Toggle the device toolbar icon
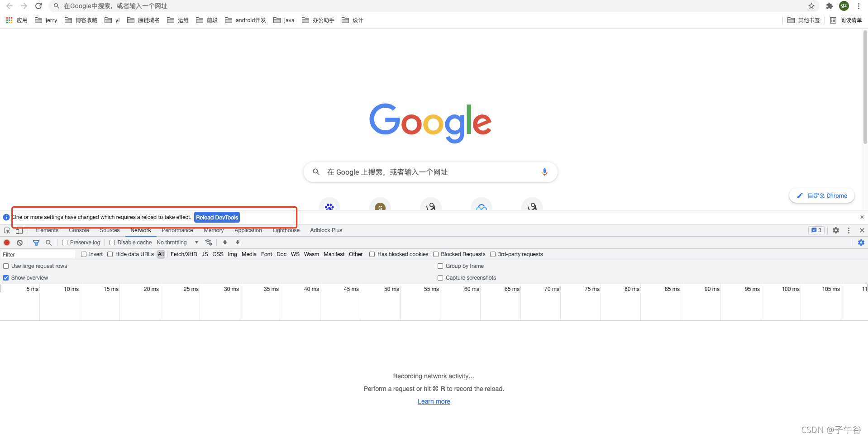 tap(19, 230)
